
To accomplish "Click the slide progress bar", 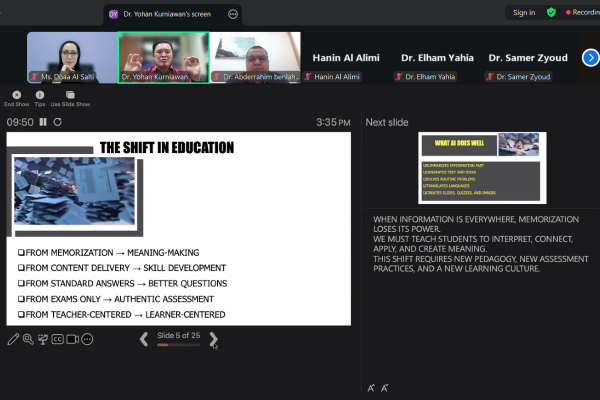I will coord(179,345).
